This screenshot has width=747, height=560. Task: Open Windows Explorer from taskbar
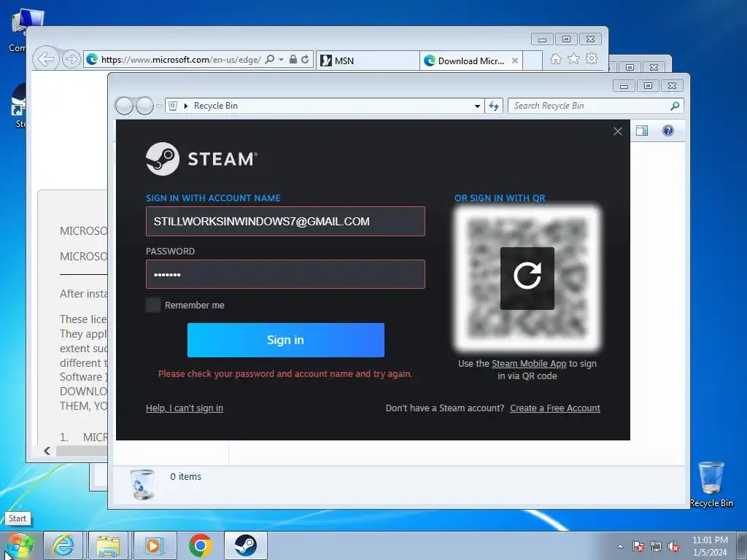point(108,545)
